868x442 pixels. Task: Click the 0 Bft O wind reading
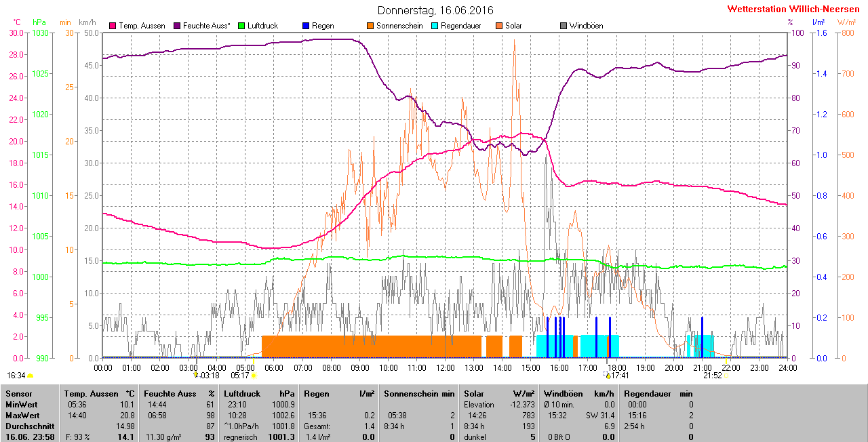tap(560, 437)
